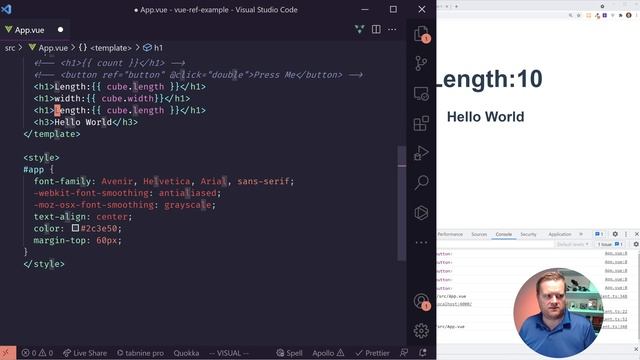Click the browser zoom magnifier icon
Image resolution: width=640 pixels, height=360 pixels.
(x=570, y=15)
